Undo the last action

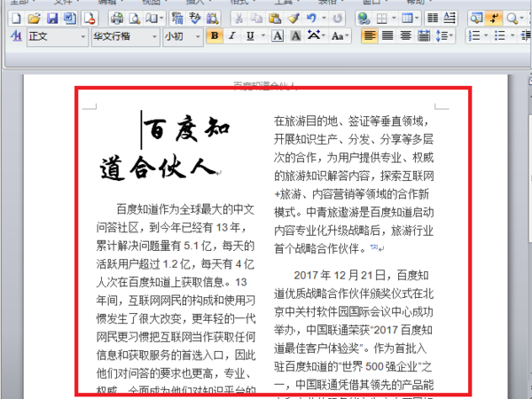pyautogui.click(x=311, y=18)
